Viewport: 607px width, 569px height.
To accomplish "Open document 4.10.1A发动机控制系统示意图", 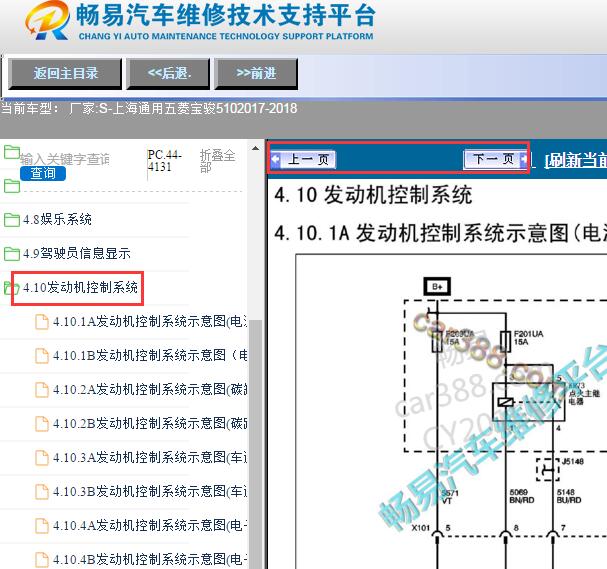I will click(150, 321).
